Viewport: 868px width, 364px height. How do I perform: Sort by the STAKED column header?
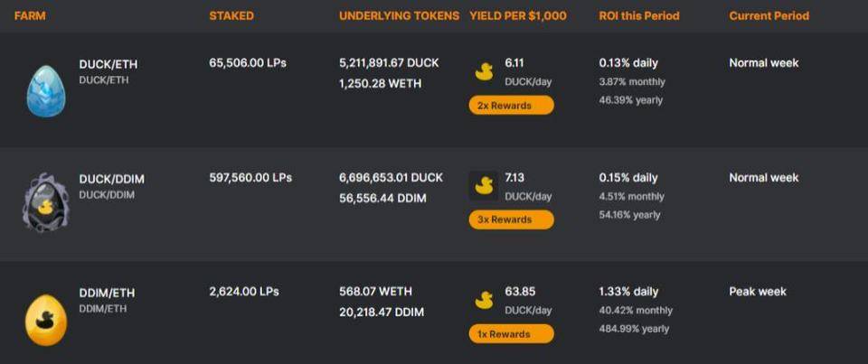pos(231,15)
